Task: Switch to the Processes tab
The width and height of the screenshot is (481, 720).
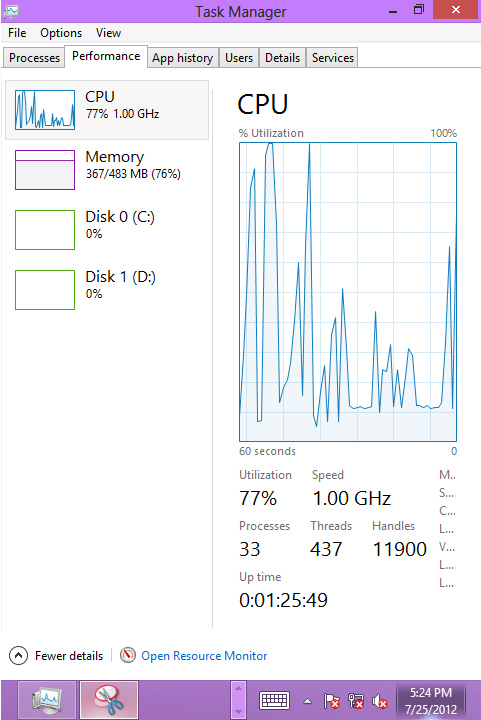Action: point(34,58)
